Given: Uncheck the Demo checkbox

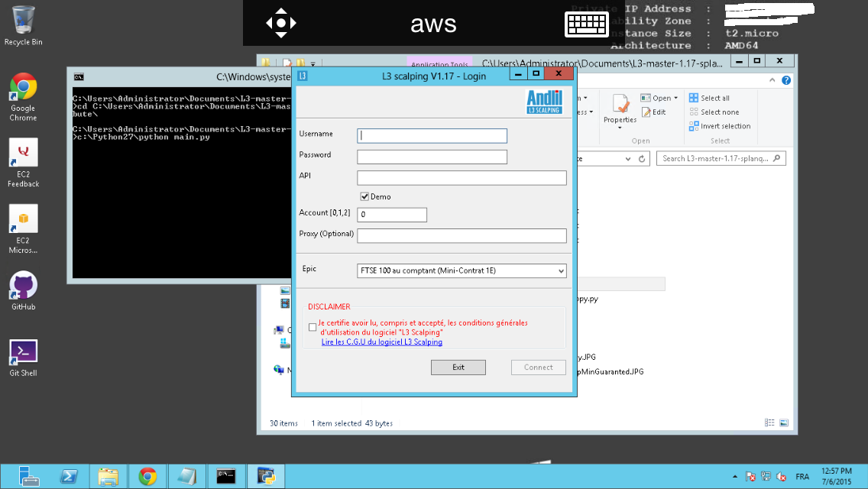Looking at the screenshot, I should (x=364, y=196).
